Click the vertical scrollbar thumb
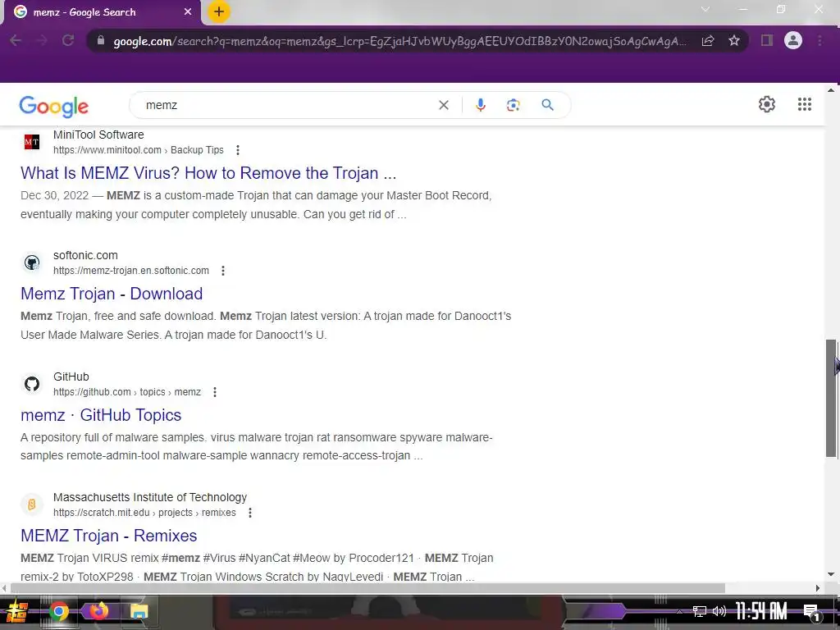The height and width of the screenshot is (630, 840). click(830, 398)
